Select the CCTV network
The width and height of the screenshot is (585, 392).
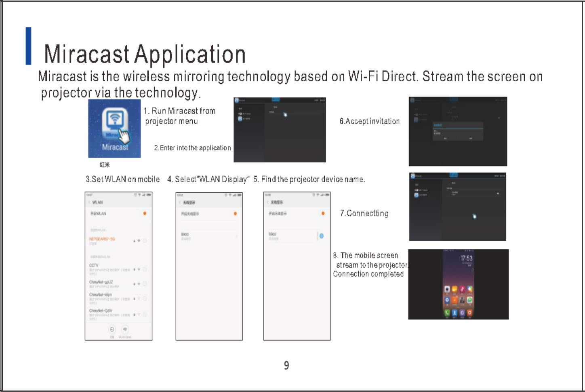coord(118,269)
